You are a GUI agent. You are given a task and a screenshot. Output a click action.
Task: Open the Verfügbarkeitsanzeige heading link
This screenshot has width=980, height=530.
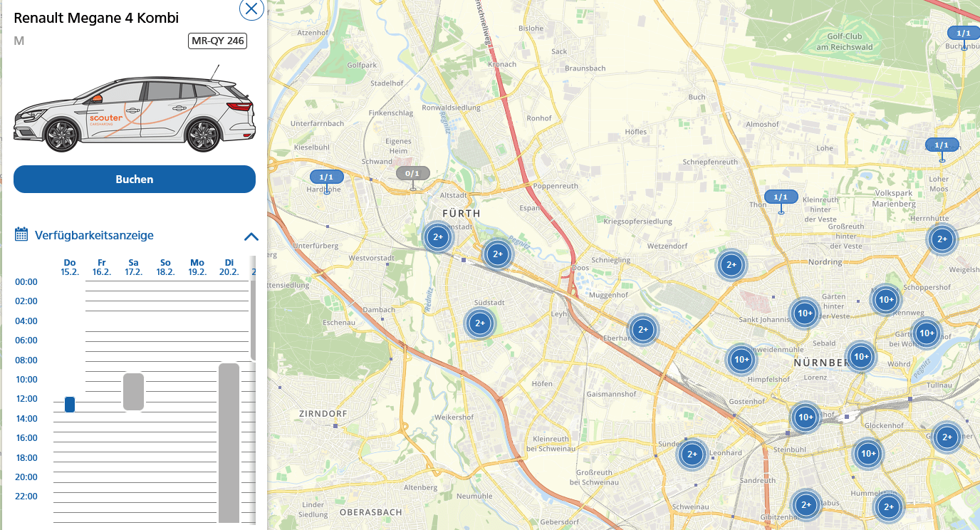coord(94,235)
